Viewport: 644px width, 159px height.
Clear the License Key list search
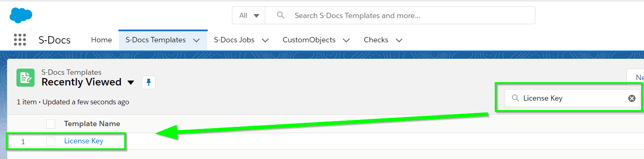pyautogui.click(x=632, y=98)
